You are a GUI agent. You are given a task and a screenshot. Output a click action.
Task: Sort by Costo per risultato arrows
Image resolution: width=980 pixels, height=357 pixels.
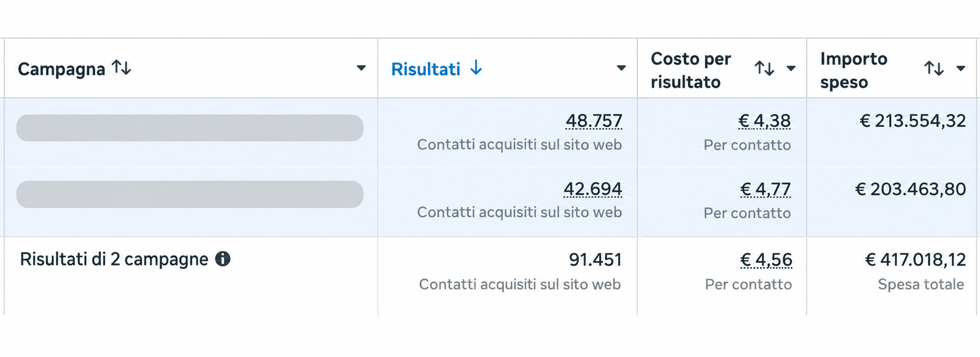coord(764,68)
